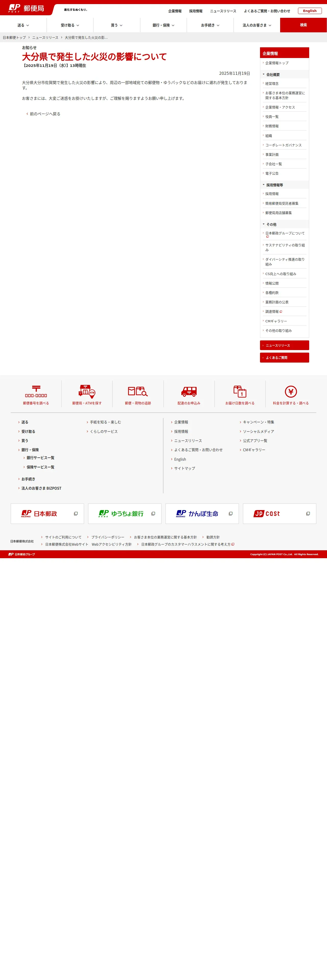Expand the お手続き navigation menu
This screenshot has height=980, width=327.
pyautogui.click(x=210, y=25)
